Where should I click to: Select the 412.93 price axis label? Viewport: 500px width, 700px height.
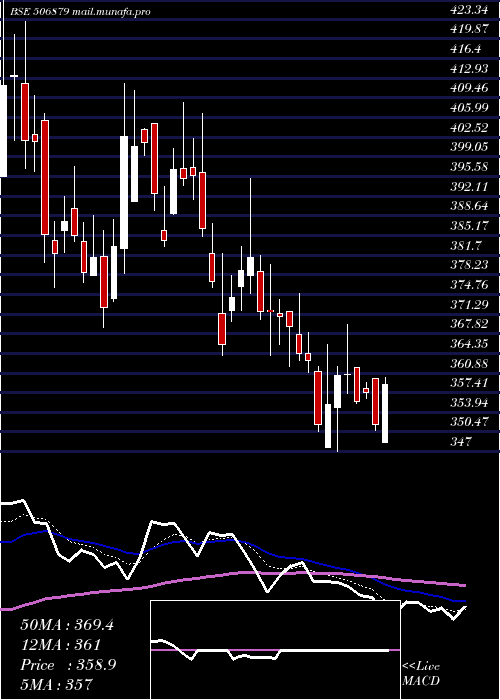(469, 69)
